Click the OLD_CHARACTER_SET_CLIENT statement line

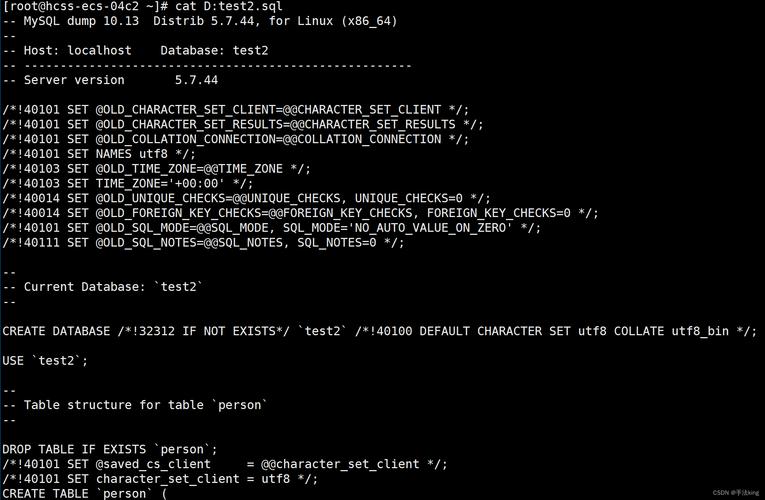coord(235,110)
